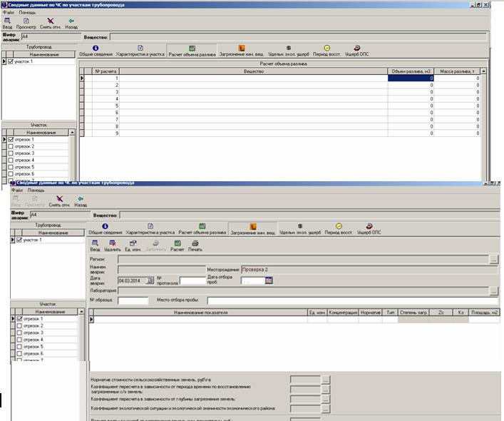Image resolution: width=504 pixels, height=421 pixels.
Task: Click the Лаборатория ellipsis browse button
Action: 493,291
